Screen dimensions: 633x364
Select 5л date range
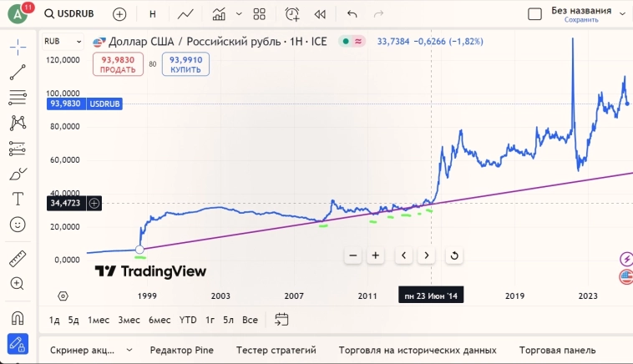point(229,320)
